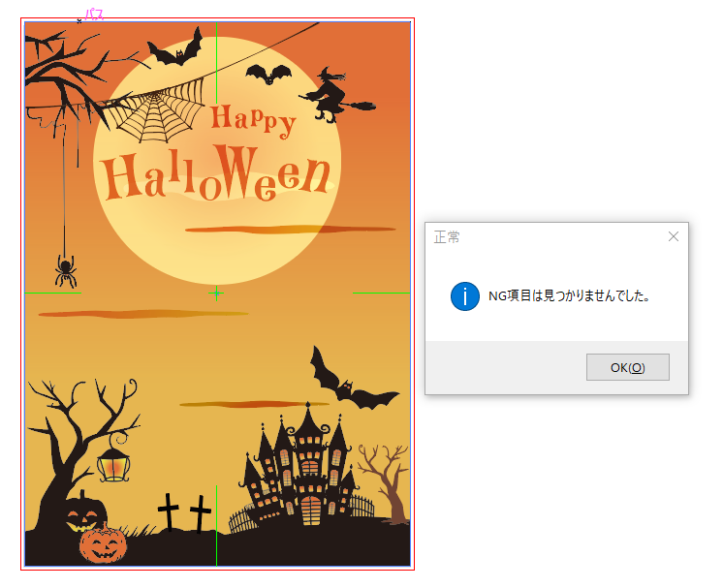Select the hanging spider on the thread
723x588 pixels.
point(66,269)
